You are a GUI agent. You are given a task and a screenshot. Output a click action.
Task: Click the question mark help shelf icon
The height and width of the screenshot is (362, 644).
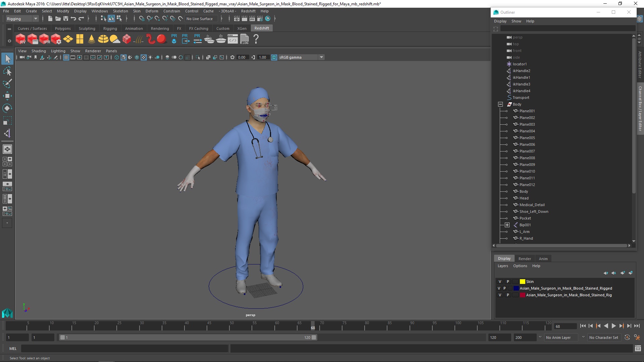point(256,39)
